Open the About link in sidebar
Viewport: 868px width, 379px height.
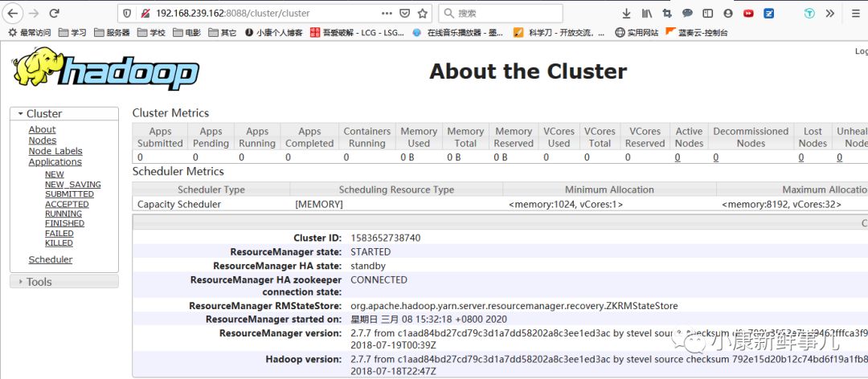(x=42, y=129)
